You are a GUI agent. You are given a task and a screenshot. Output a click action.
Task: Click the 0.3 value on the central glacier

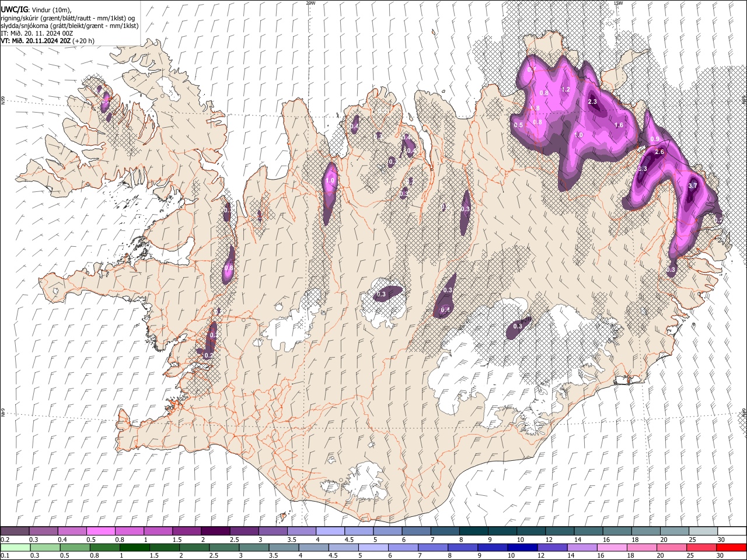pyautogui.click(x=381, y=294)
